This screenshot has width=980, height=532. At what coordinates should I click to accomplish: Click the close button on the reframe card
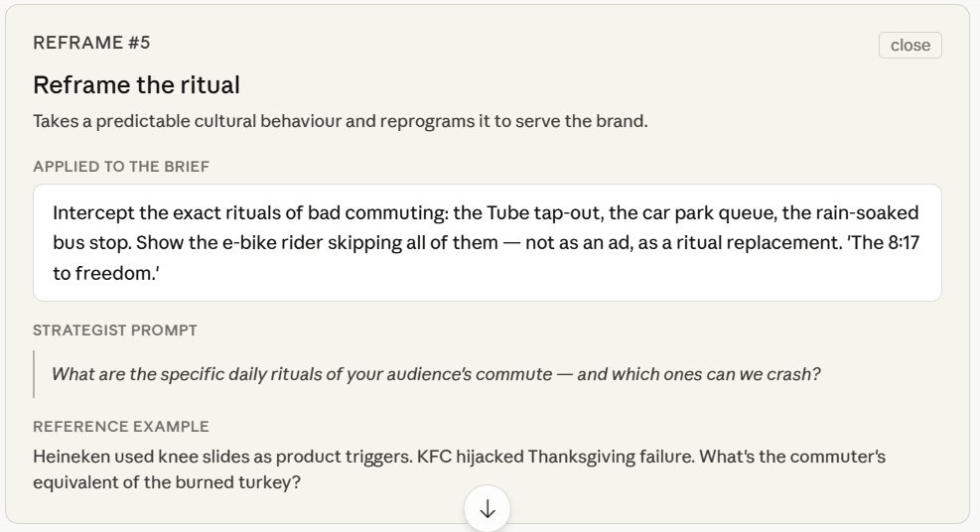click(x=910, y=45)
